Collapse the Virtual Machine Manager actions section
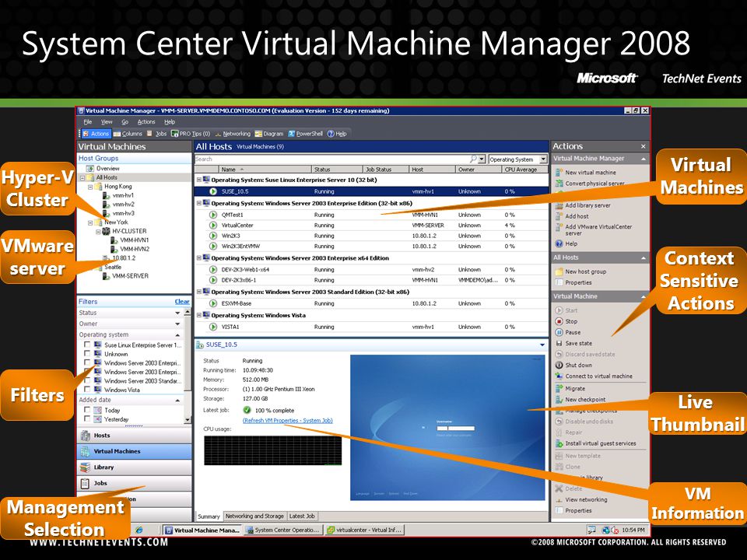 pos(644,159)
